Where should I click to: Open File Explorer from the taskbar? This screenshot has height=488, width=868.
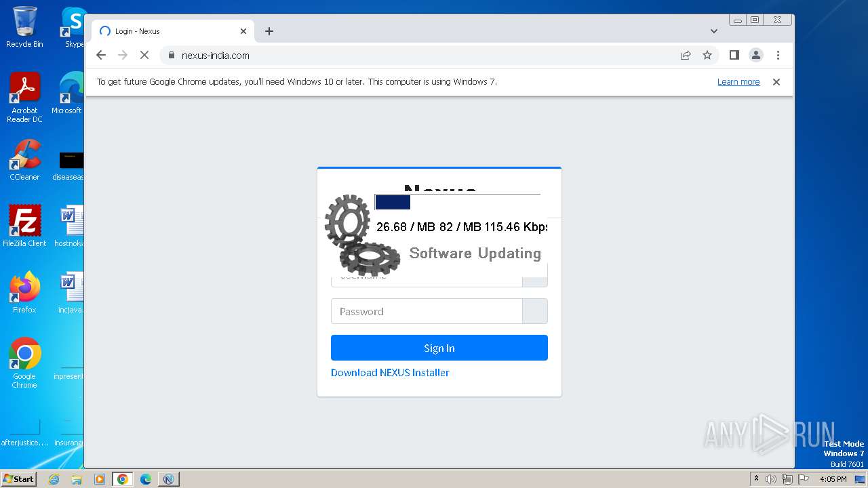pos(77,479)
